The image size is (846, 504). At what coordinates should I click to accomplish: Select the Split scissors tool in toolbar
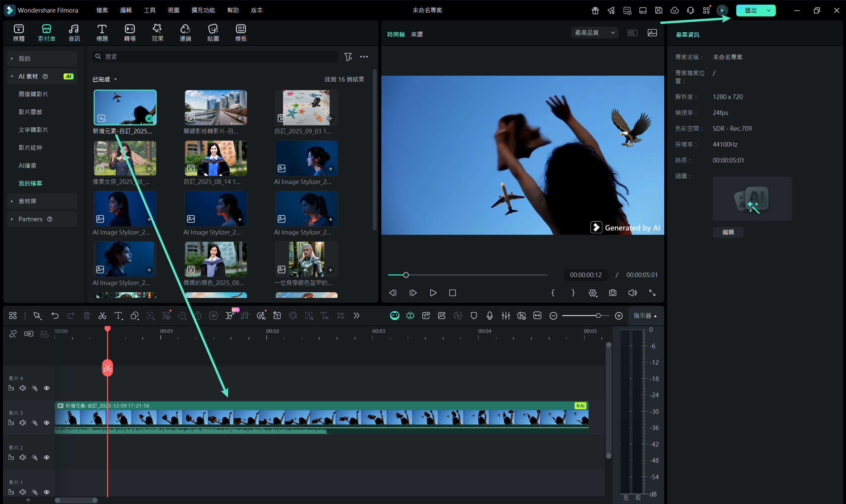click(102, 316)
